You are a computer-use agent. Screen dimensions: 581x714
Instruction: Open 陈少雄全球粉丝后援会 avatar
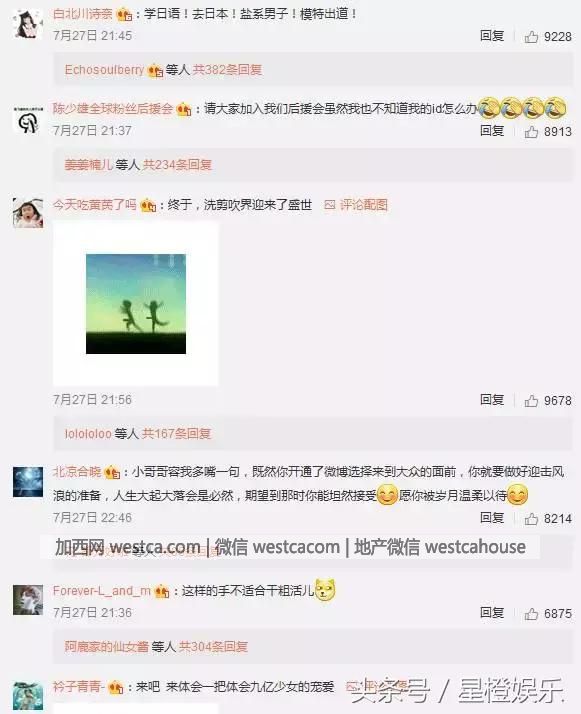[28, 119]
